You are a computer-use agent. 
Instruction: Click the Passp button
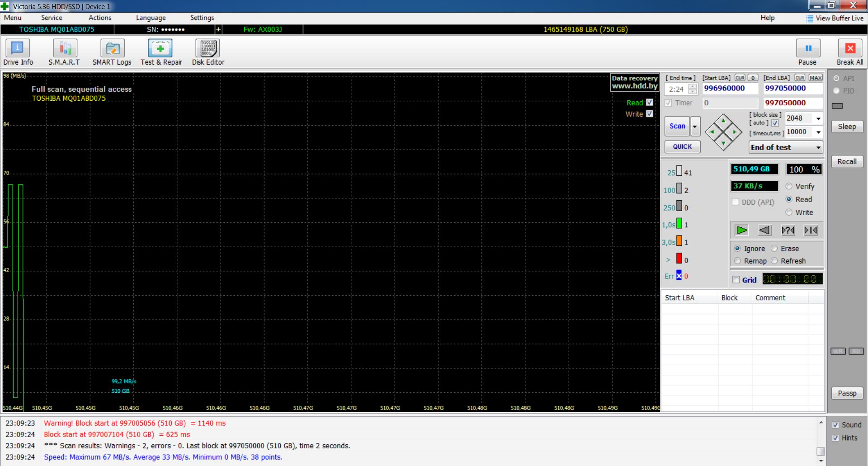coord(847,393)
